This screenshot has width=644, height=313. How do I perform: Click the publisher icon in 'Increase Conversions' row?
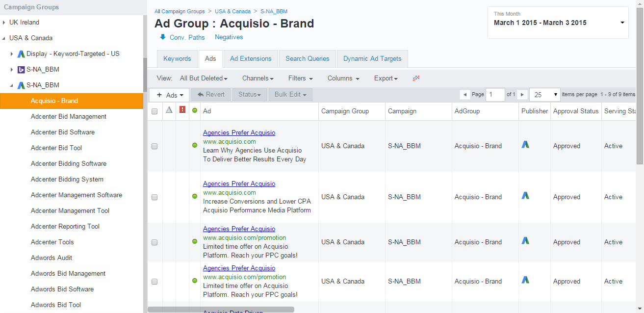pyautogui.click(x=525, y=196)
